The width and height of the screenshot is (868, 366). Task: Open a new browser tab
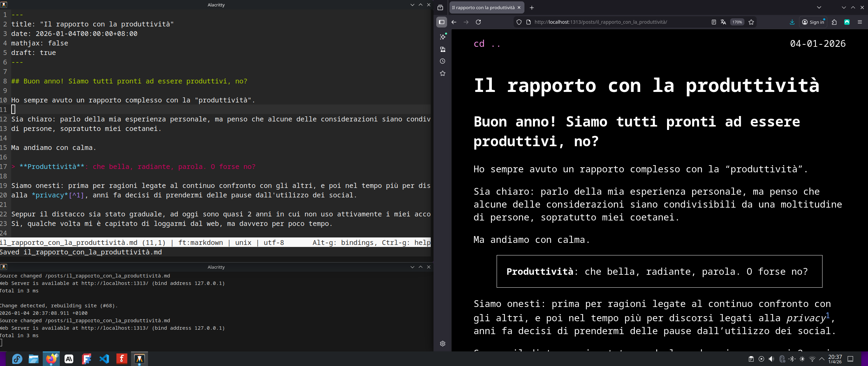(x=531, y=7)
